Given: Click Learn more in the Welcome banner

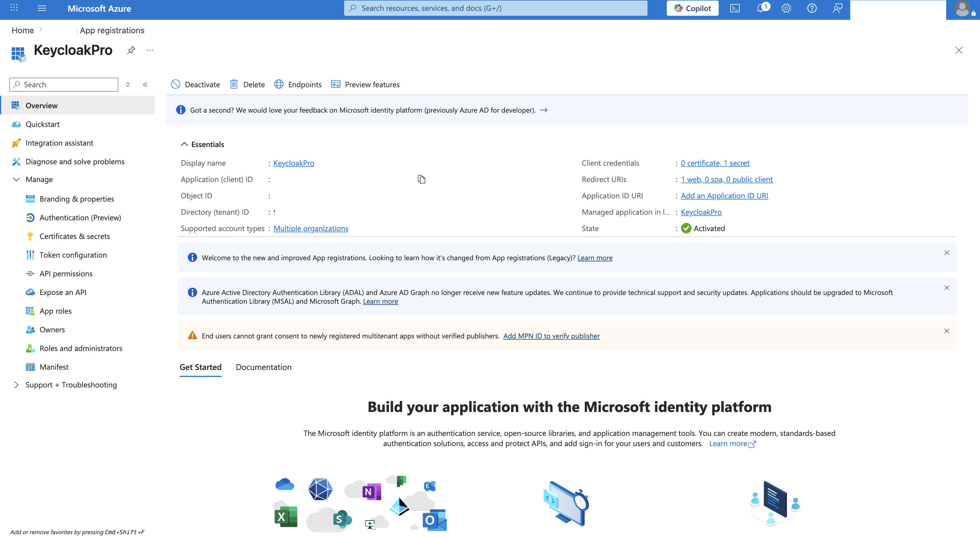Looking at the screenshot, I should (595, 258).
